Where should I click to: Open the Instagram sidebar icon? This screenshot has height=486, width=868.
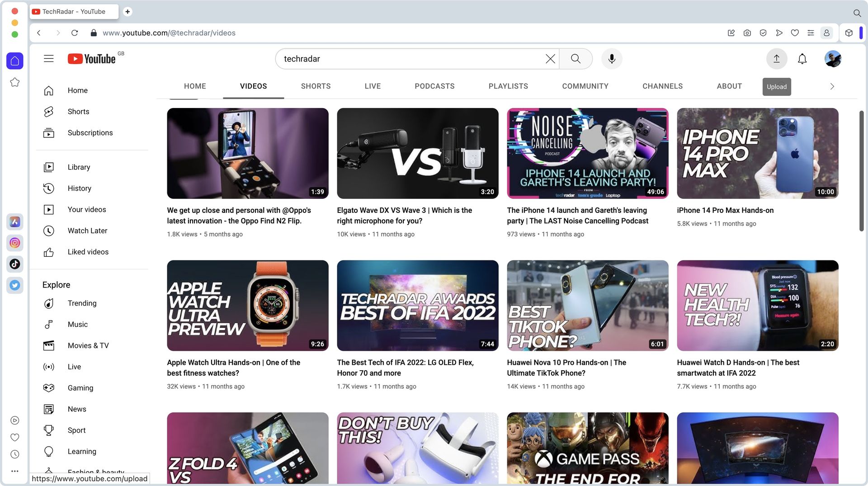coord(15,243)
